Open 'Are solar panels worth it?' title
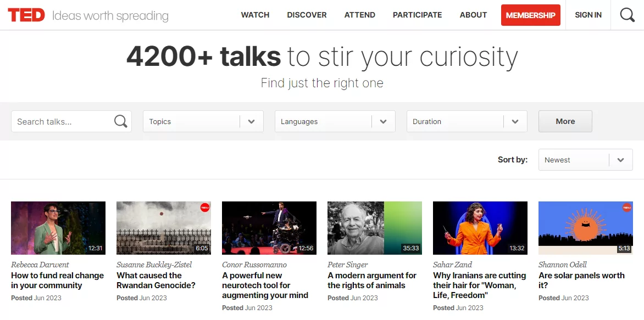 (x=581, y=280)
